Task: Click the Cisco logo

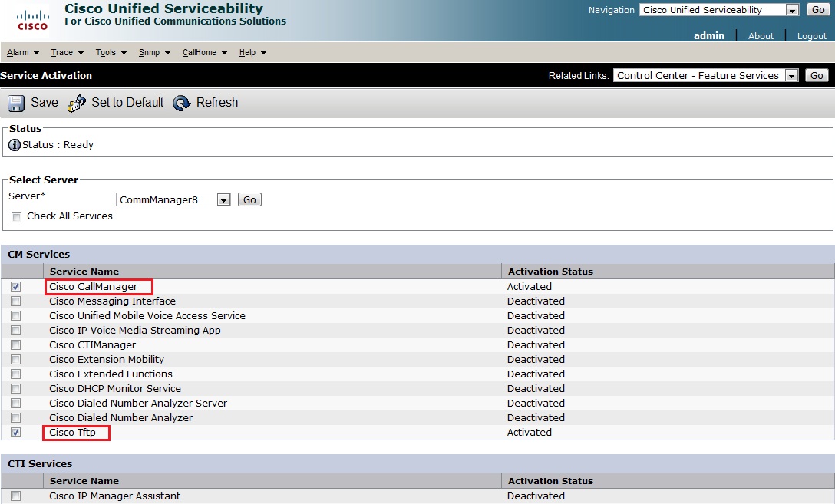Action: click(32, 20)
